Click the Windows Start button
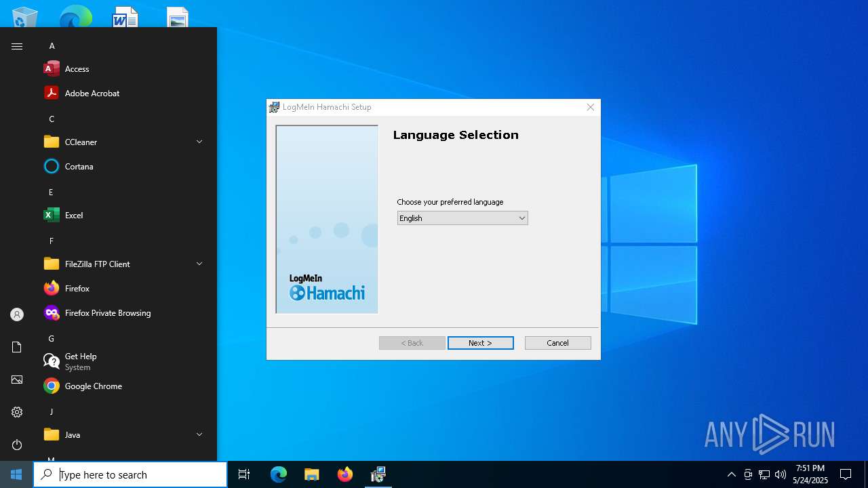Image resolution: width=868 pixels, height=488 pixels. pos(16,474)
